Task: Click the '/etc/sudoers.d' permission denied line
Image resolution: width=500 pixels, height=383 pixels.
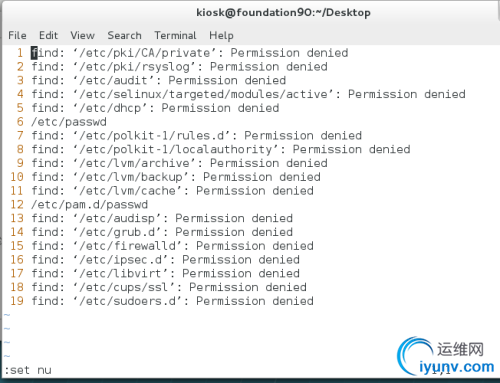Action: click(x=172, y=301)
